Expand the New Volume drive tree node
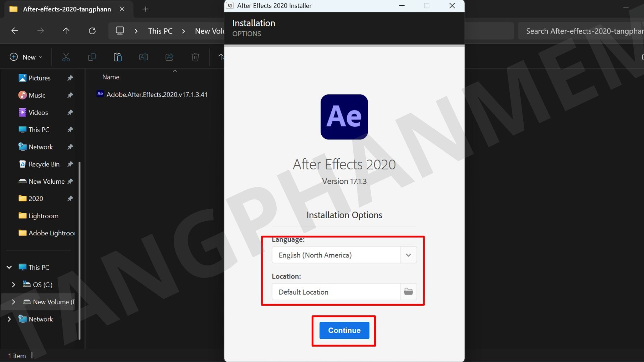644x362 pixels. [x=13, y=302]
